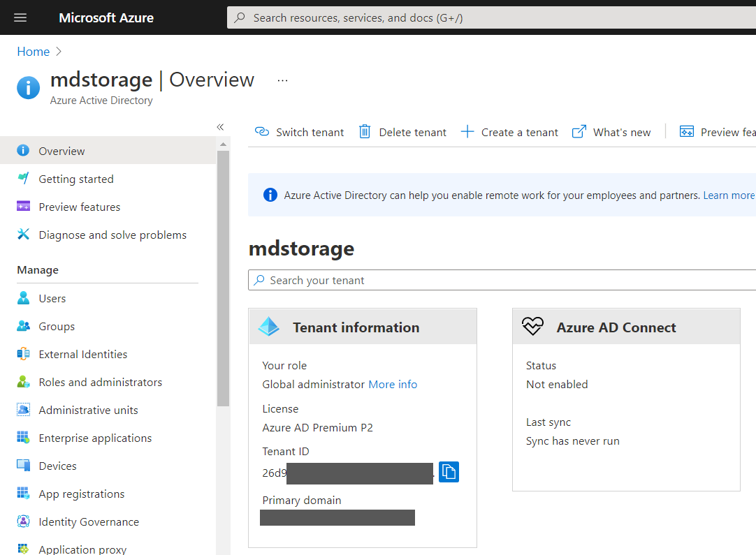Open Groups in Manage section
Viewport: 756px width, 555px height.
(x=108, y=326)
